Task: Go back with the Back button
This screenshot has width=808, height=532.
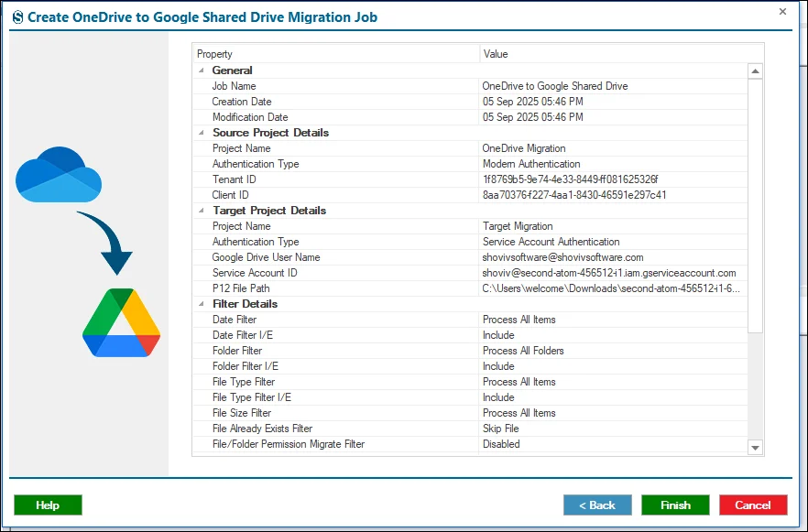Action: point(597,505)
